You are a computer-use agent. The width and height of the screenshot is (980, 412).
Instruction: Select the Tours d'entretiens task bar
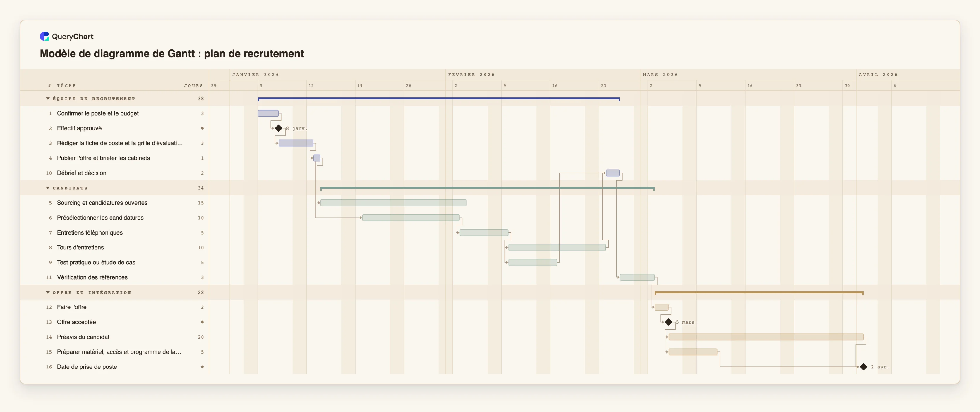pyautogui.click(x=557, y=247)
